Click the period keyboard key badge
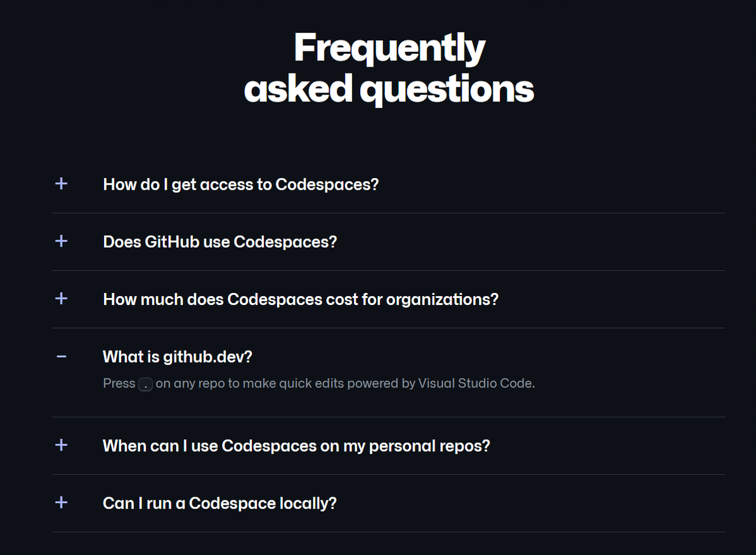 [x=145, y=384]
